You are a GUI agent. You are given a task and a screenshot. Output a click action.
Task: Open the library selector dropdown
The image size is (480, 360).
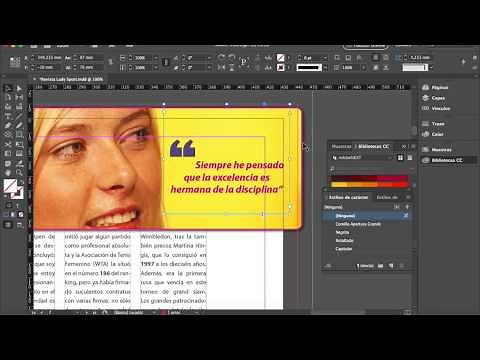pyautogui.click(x=362, y=158)
